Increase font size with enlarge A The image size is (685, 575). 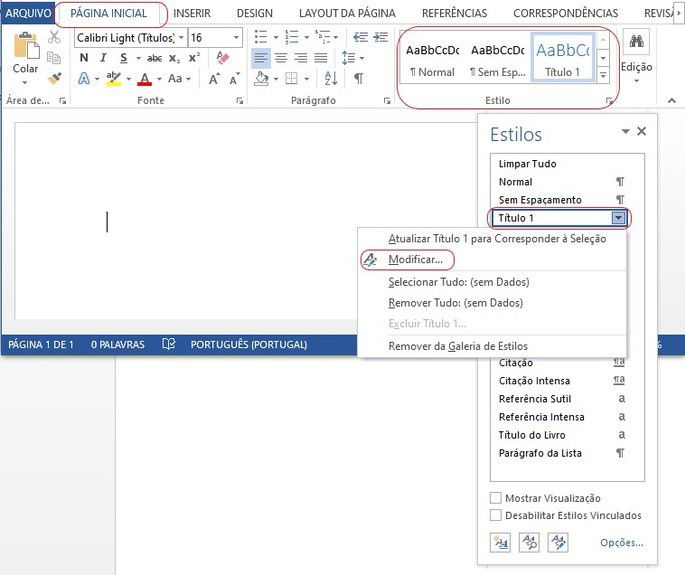(214, 79)
